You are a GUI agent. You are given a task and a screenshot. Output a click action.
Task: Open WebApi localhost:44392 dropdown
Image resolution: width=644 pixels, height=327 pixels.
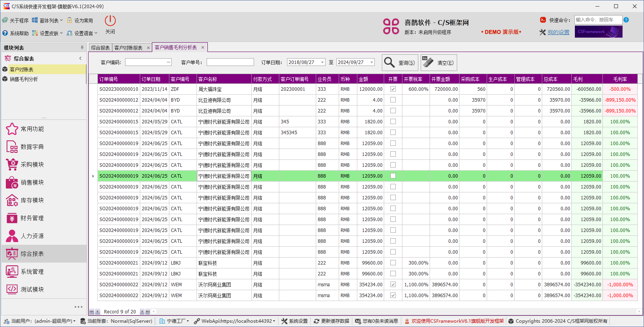click(x=235, y=321)
